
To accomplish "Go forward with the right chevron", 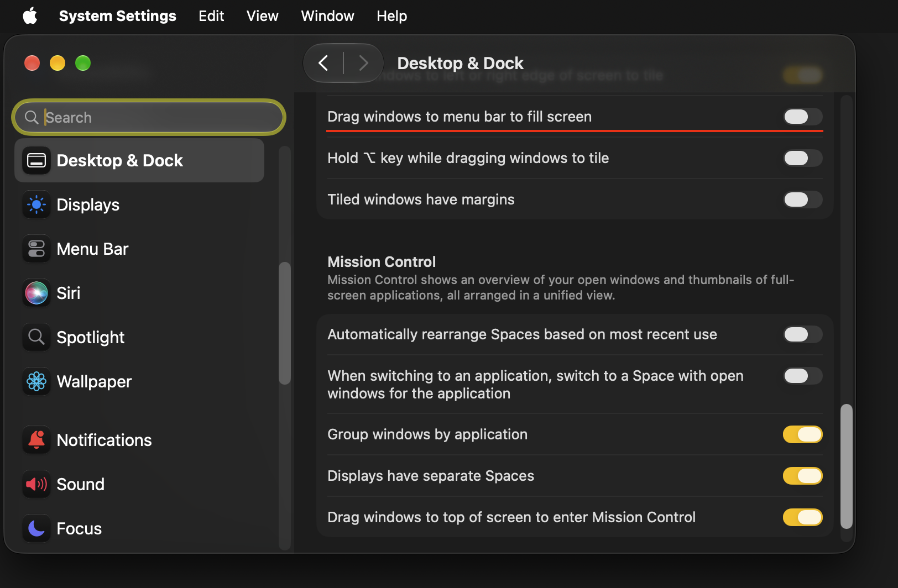I will [363, 63].
